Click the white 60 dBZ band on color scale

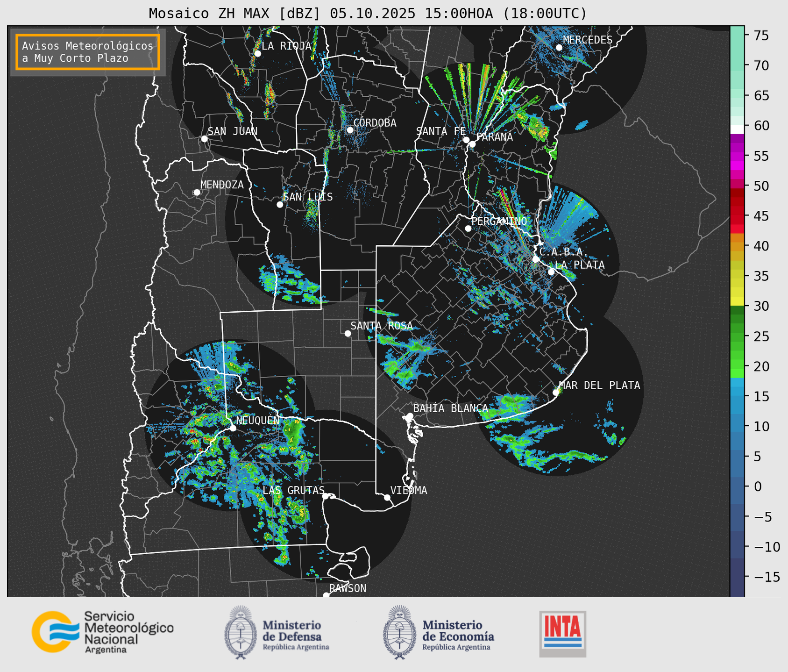(738, 129)
